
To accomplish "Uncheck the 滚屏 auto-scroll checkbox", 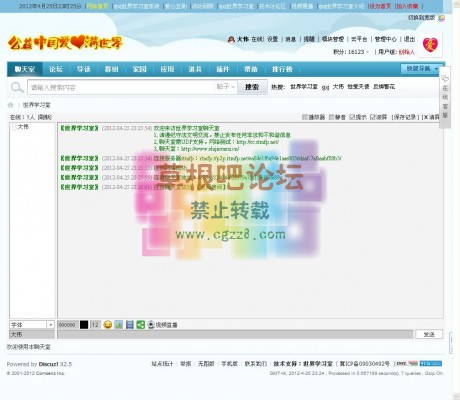I will 373,117.
